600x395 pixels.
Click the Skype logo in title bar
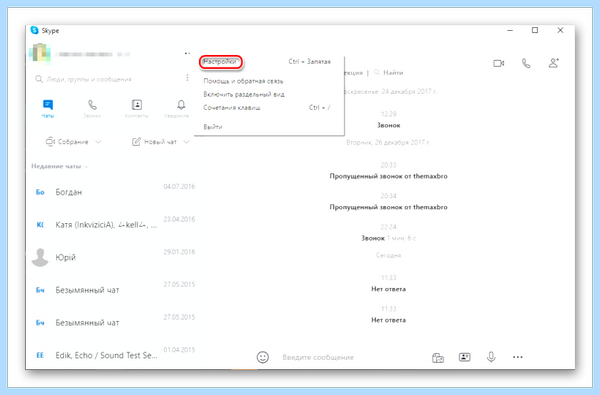point(34,30)
